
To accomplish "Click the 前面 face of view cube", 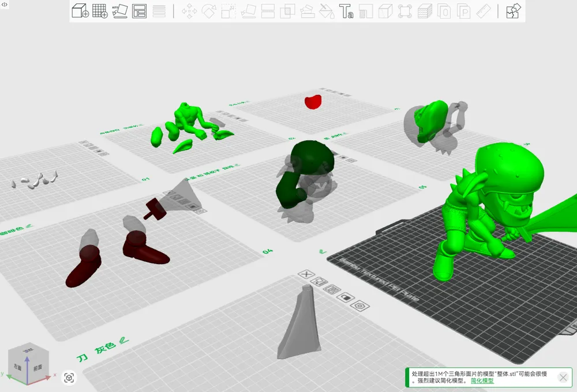I will click(x=38, y=367).
